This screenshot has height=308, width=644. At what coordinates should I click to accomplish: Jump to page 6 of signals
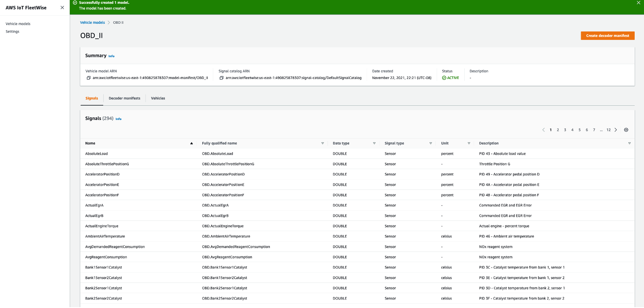pyautogui.click(x=587, y=130)
